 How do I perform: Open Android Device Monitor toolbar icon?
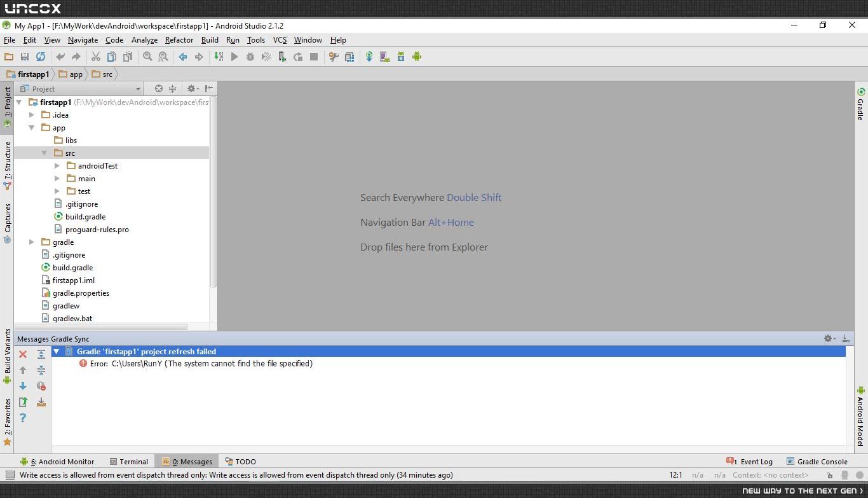[417, 57]
